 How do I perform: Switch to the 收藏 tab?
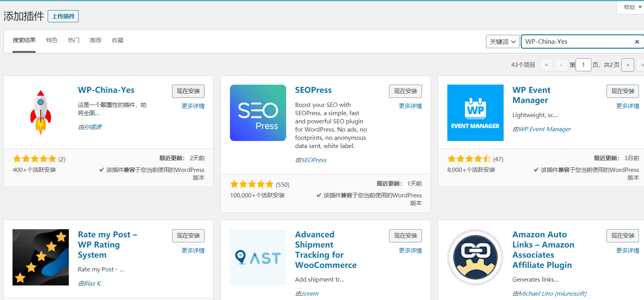click(117, 40)
